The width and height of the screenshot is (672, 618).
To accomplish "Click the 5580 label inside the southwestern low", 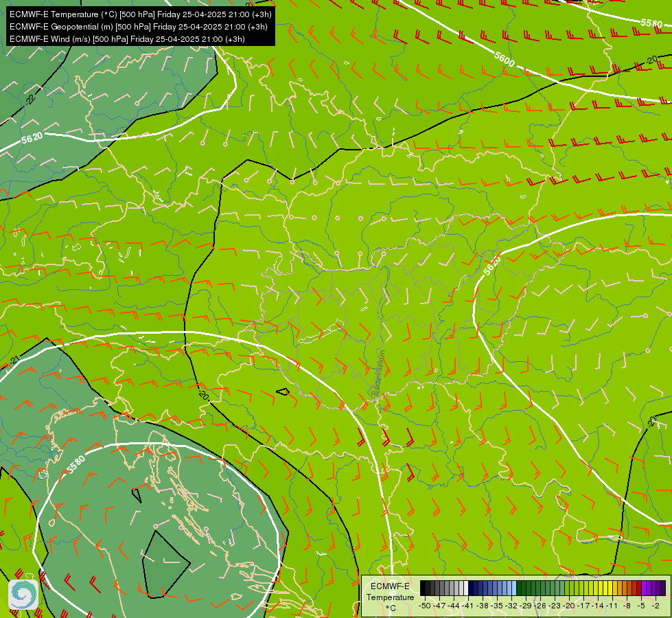I will click(x=77, y=464).
